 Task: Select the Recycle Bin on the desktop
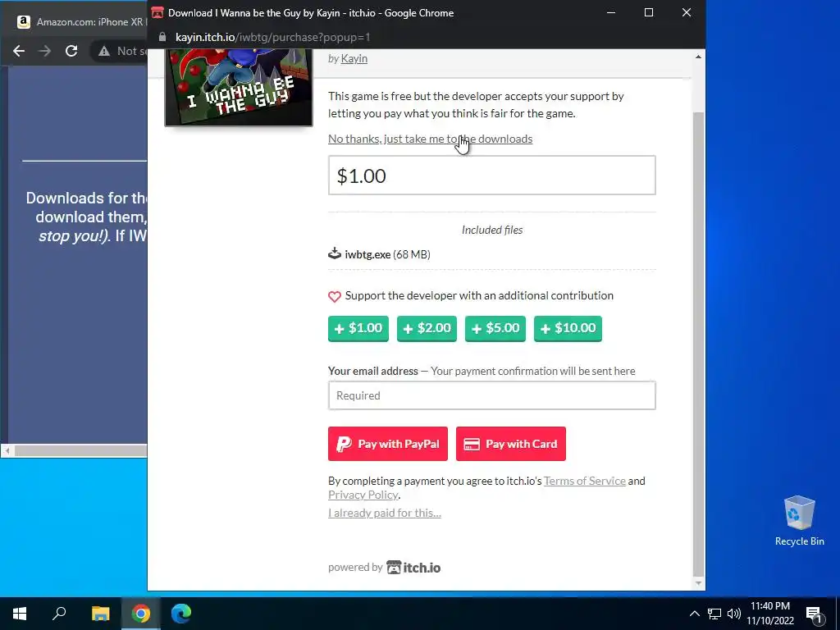pyautogui.click(x=799, y=521)
